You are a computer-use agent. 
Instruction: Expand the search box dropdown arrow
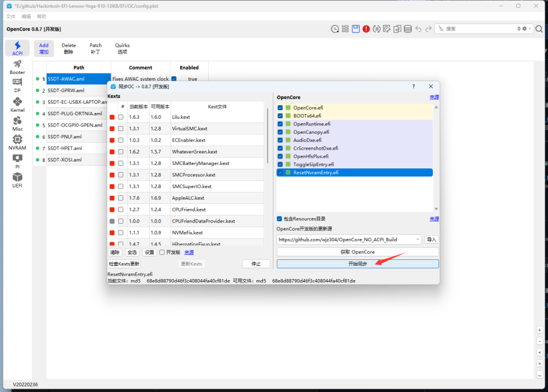[x=530, y=29]
